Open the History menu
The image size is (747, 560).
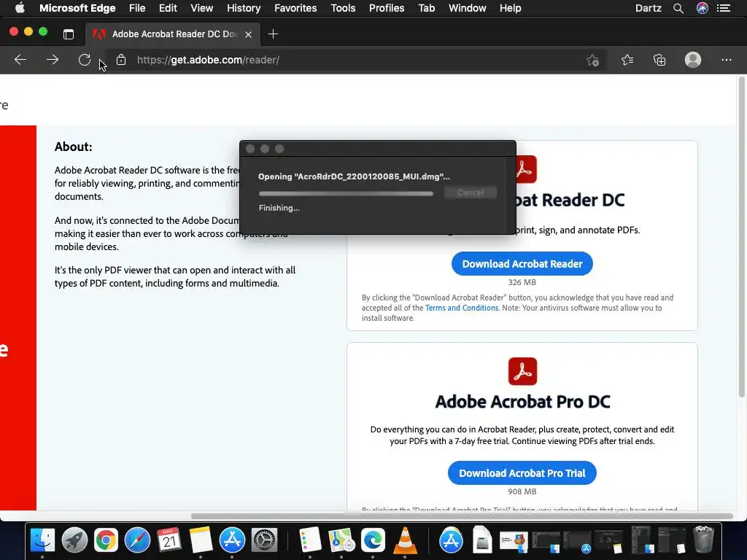coord(244,8)
